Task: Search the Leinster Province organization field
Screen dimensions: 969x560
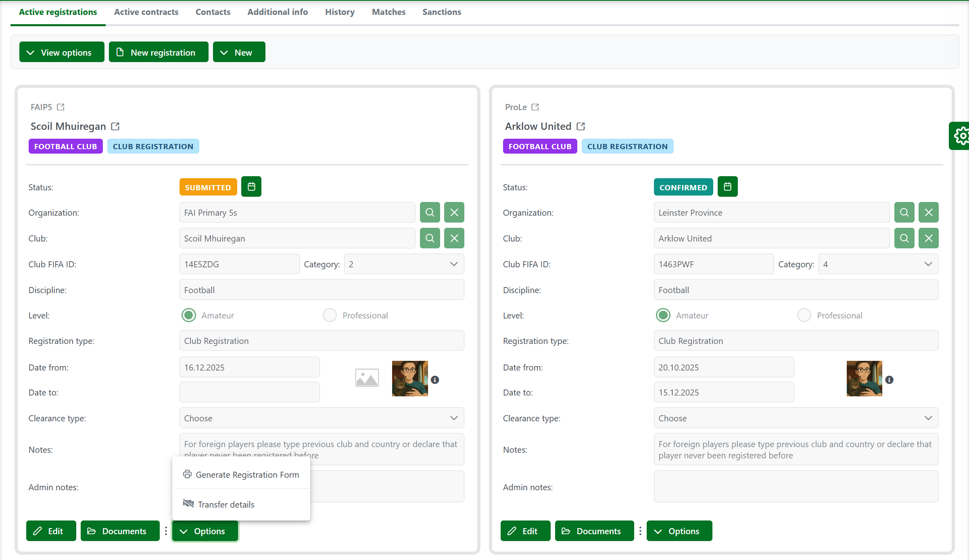Action: tap(904, 212)
